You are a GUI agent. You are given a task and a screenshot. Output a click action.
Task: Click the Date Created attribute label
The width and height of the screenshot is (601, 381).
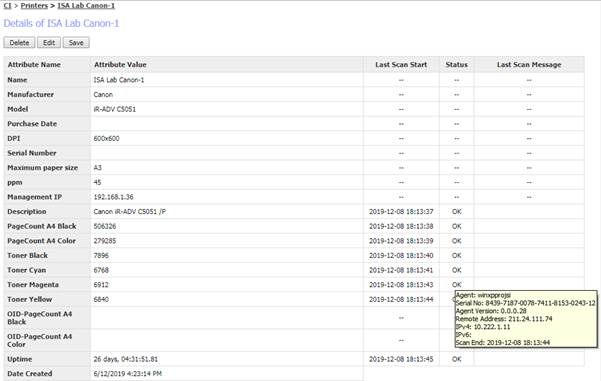pyautogui.click(x=30, y=374)
